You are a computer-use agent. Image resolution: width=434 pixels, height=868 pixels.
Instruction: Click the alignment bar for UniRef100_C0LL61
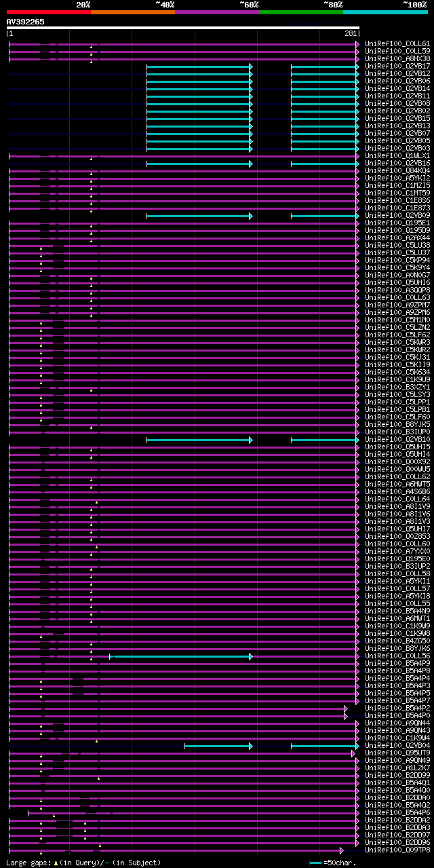point(183,44)
